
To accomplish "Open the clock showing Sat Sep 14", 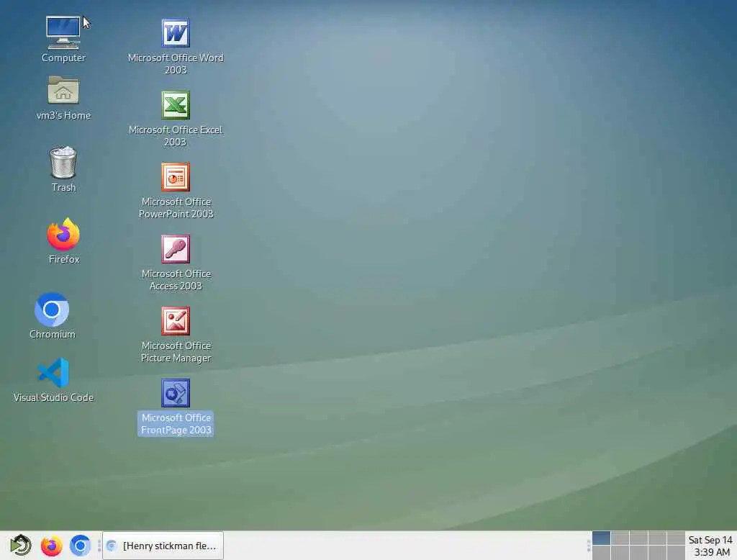I will tap(710, 546).
